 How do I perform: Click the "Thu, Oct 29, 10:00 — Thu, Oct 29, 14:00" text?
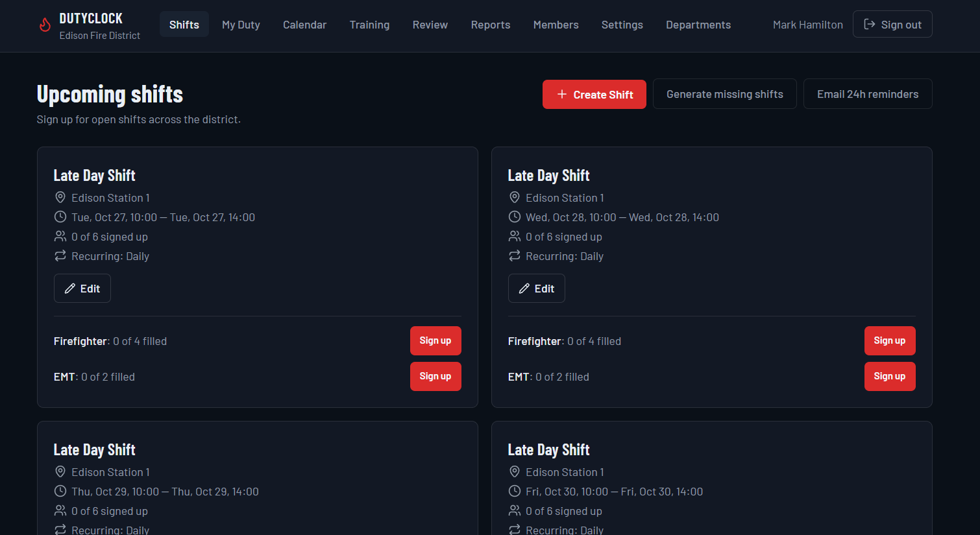coord(165,492)
